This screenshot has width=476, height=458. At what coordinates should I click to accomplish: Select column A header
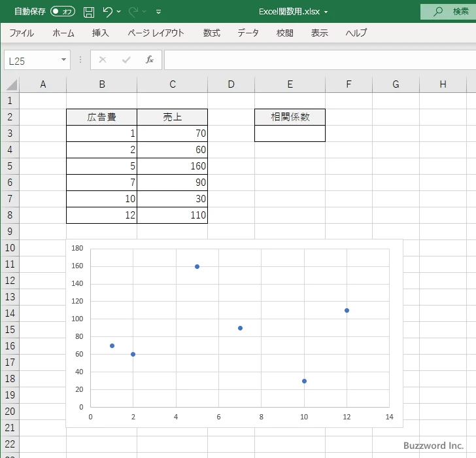(x=42, y=84)
